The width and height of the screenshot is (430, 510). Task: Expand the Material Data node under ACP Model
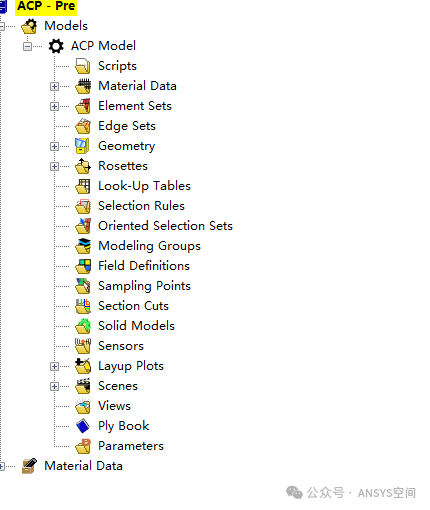(x=54, y=86)
